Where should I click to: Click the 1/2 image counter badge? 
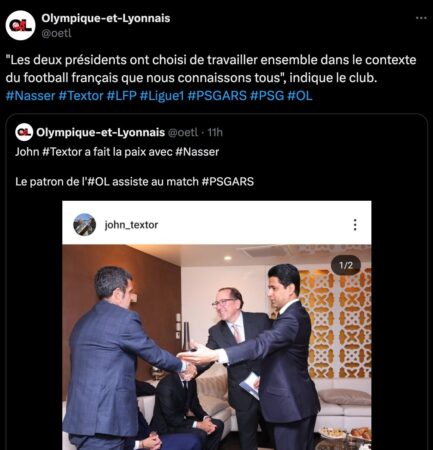346,265
